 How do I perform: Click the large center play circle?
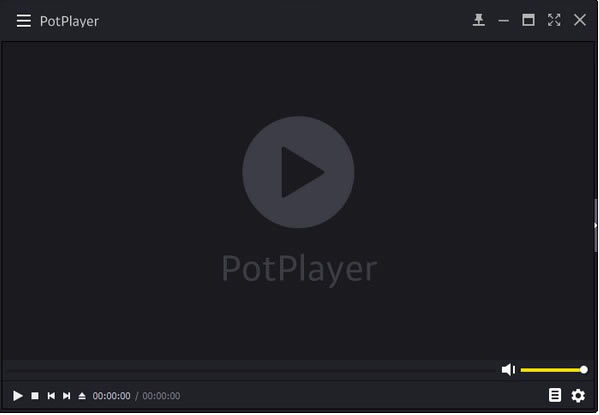pyautogui.click(x=298, y=172)
